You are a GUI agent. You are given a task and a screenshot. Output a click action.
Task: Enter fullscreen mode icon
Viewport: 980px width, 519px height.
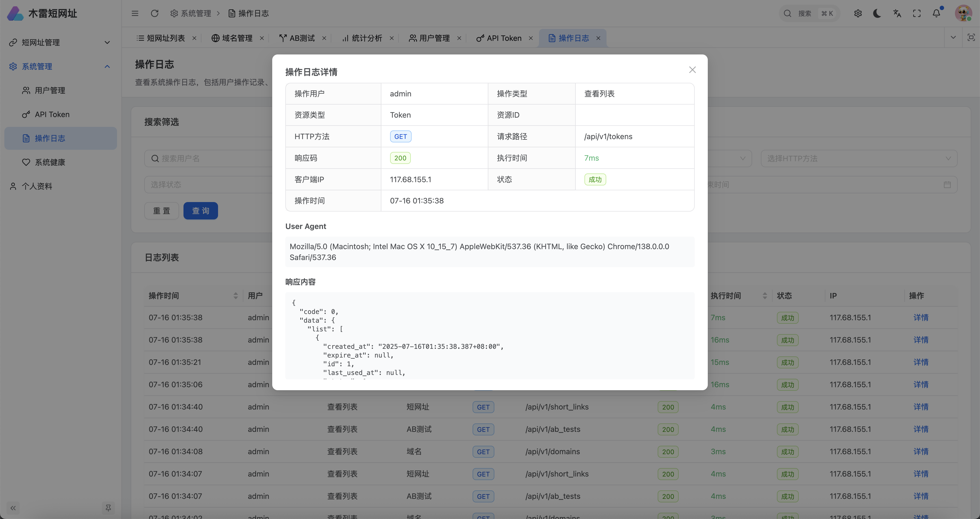click(x=917, y=13)
